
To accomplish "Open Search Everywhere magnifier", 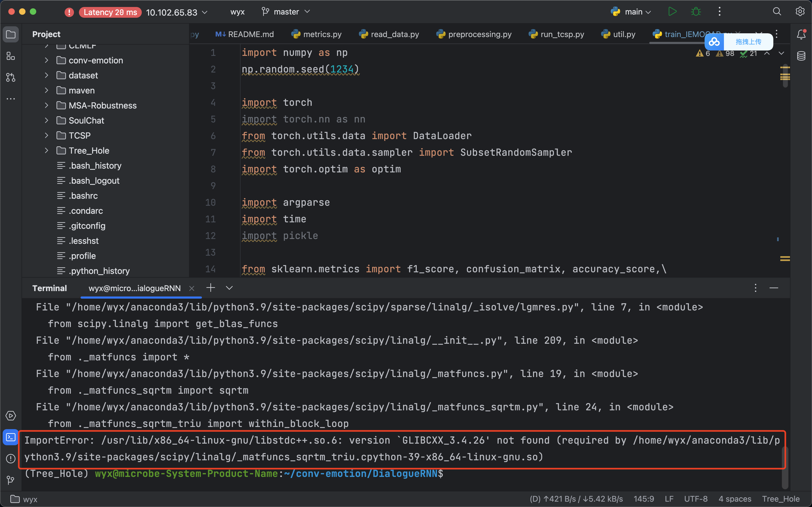I will pos(777,12).
